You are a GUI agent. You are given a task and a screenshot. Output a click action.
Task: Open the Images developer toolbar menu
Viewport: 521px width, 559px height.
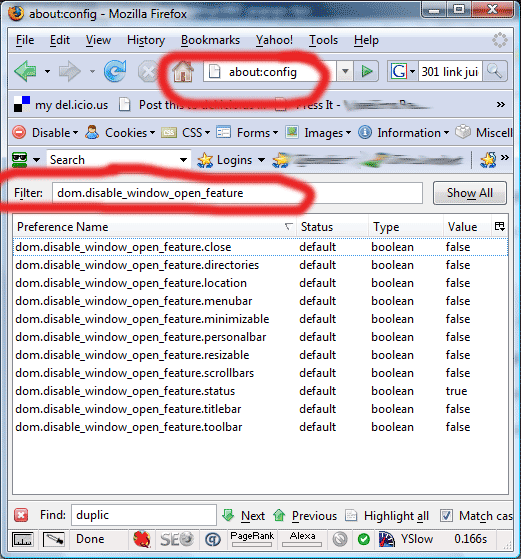pos(318,133)
